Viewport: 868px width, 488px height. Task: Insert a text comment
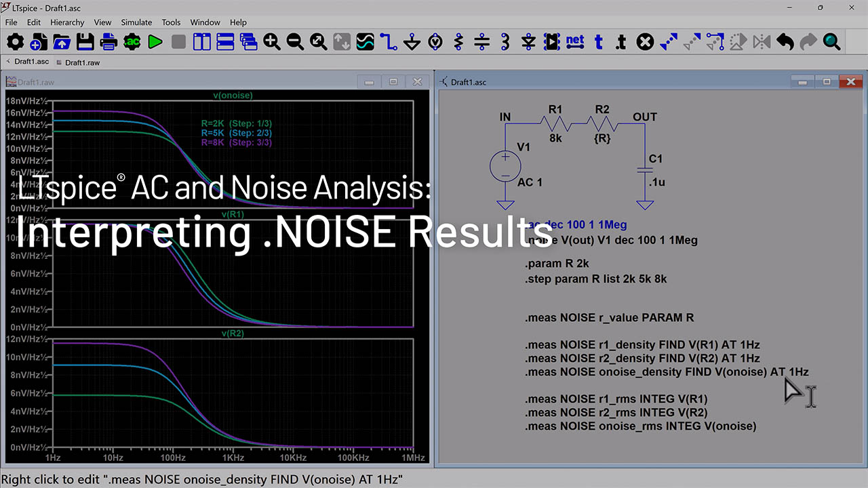pos(599,42)
